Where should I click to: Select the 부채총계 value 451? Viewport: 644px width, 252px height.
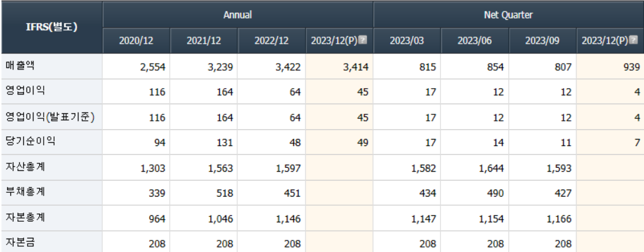(x=293, y=194)
